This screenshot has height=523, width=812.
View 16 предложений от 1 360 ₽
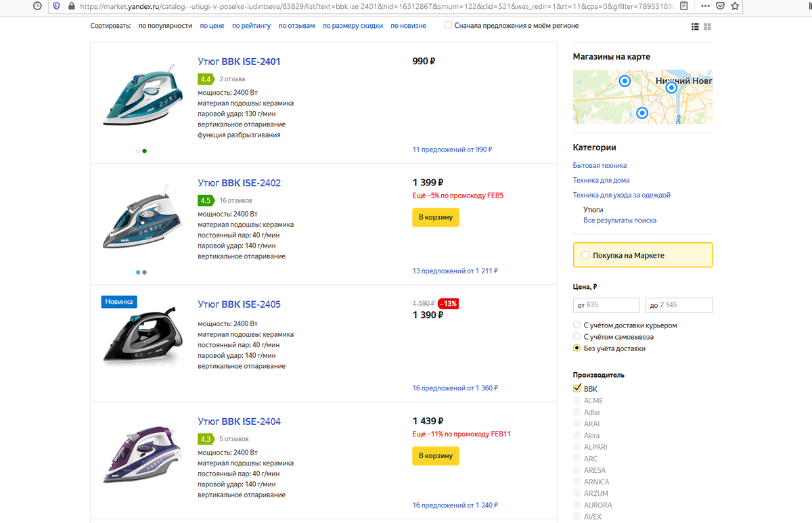tap(455, 388)
